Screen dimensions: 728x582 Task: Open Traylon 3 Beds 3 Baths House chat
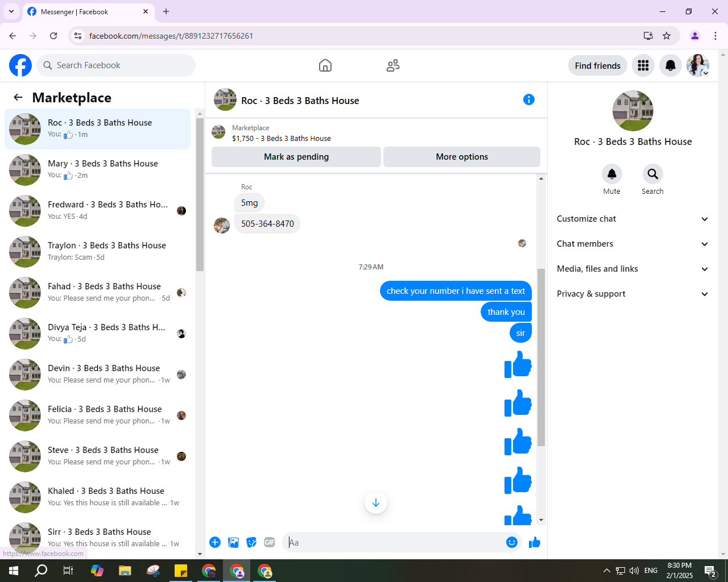click(x=98, y=252)
